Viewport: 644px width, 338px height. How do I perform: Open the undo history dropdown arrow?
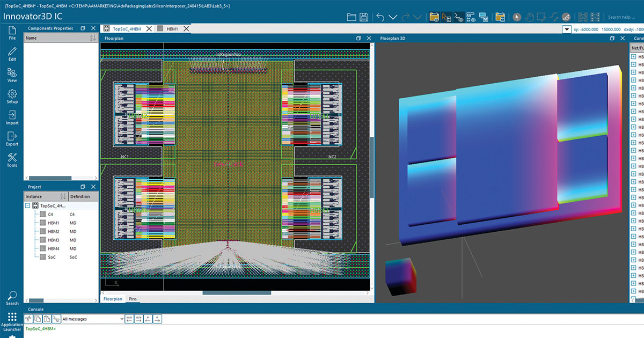coord(392,17)
